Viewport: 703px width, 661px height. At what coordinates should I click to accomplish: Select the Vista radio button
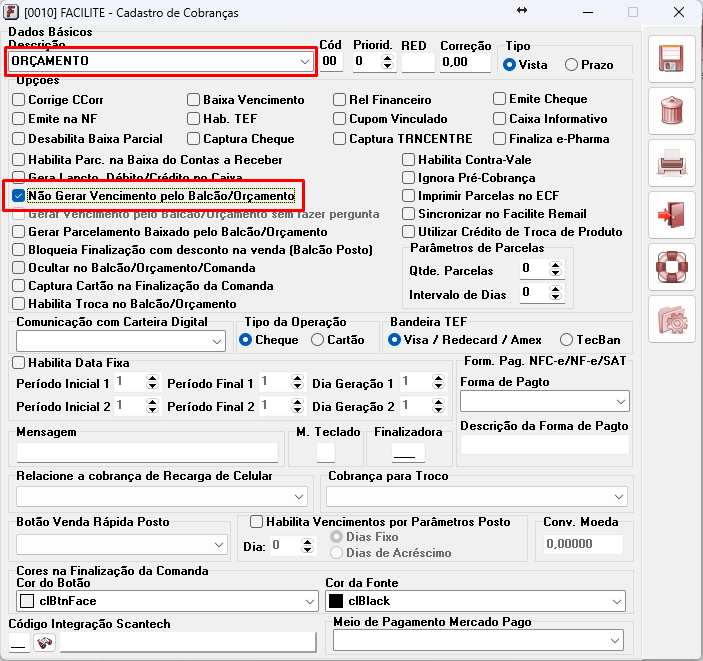click(509, 65)
